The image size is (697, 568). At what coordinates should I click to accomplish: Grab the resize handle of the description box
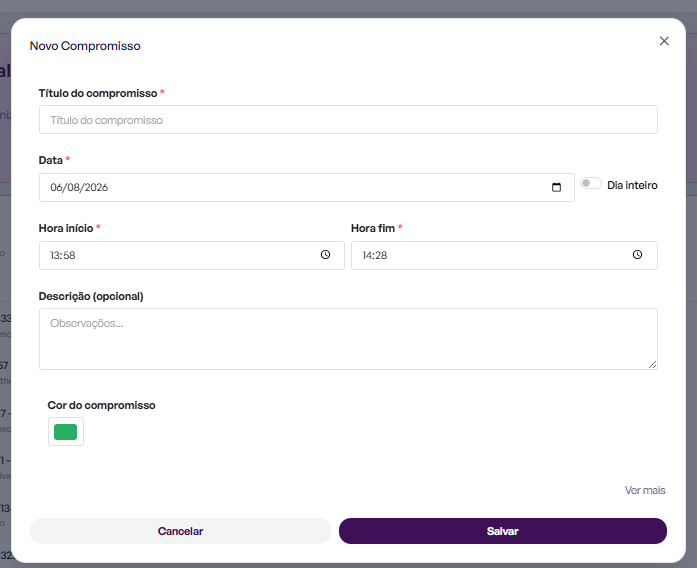click(x=652, y=364)
